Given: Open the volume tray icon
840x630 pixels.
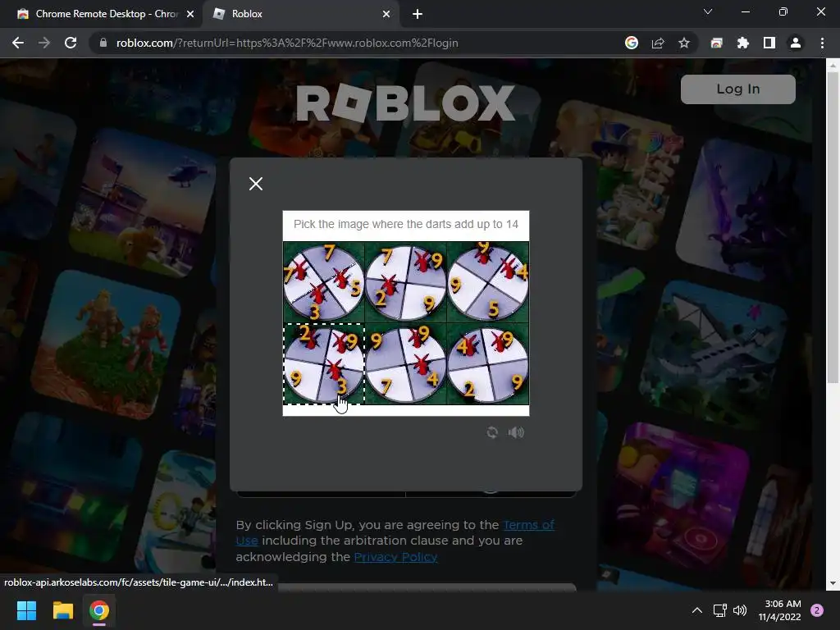Looking at the screenshot, I should pyautogui.click(x=740, y=610).
